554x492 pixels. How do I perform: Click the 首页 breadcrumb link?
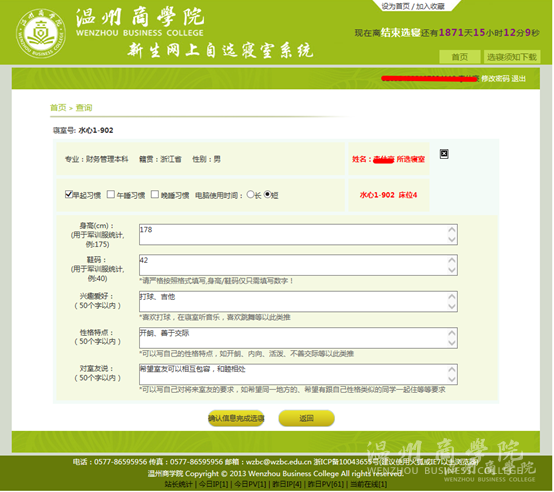click(58, 108)
